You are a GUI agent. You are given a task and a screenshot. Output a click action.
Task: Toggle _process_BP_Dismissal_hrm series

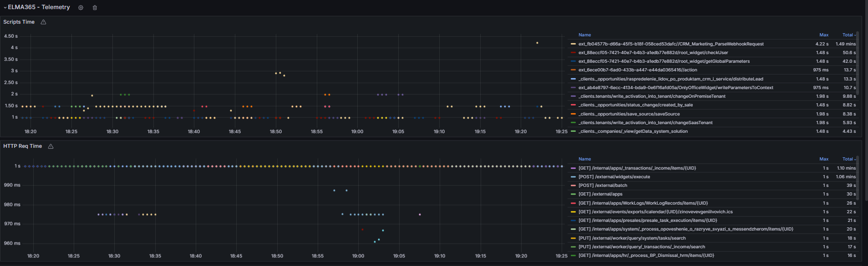click(646, 256)
